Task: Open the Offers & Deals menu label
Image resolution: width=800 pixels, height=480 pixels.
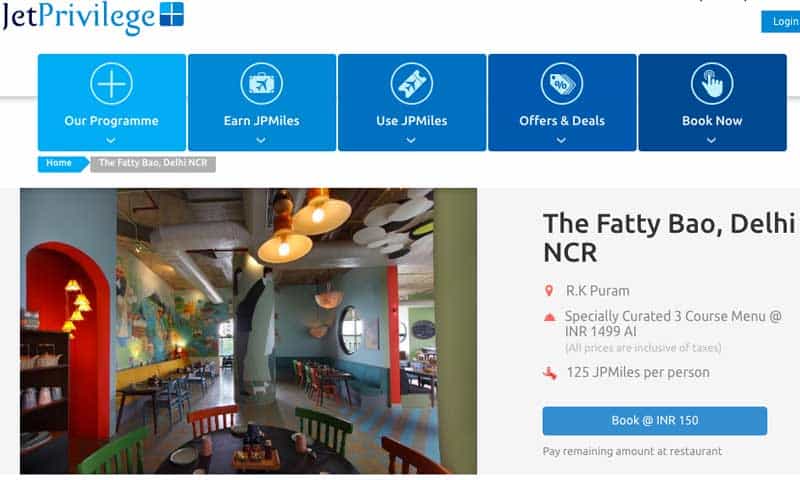Action: click(562, 121)
